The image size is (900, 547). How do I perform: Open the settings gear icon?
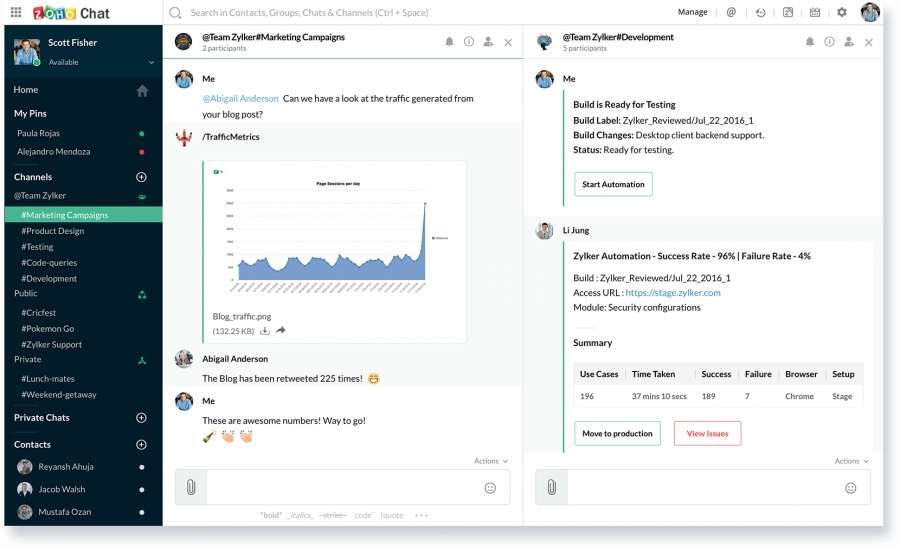click(841, 12)
